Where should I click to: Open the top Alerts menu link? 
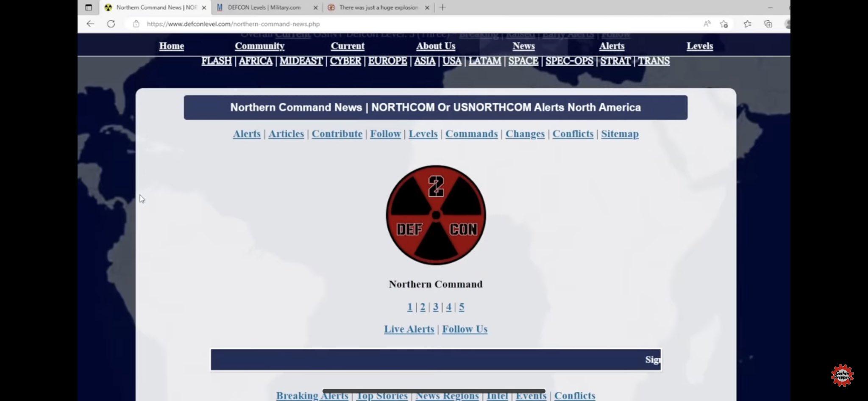coord(612,46)
